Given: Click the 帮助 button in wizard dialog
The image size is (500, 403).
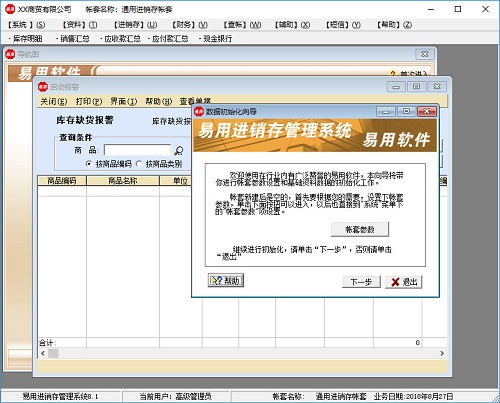Looking at the screenshot, I should coord(226,281).
